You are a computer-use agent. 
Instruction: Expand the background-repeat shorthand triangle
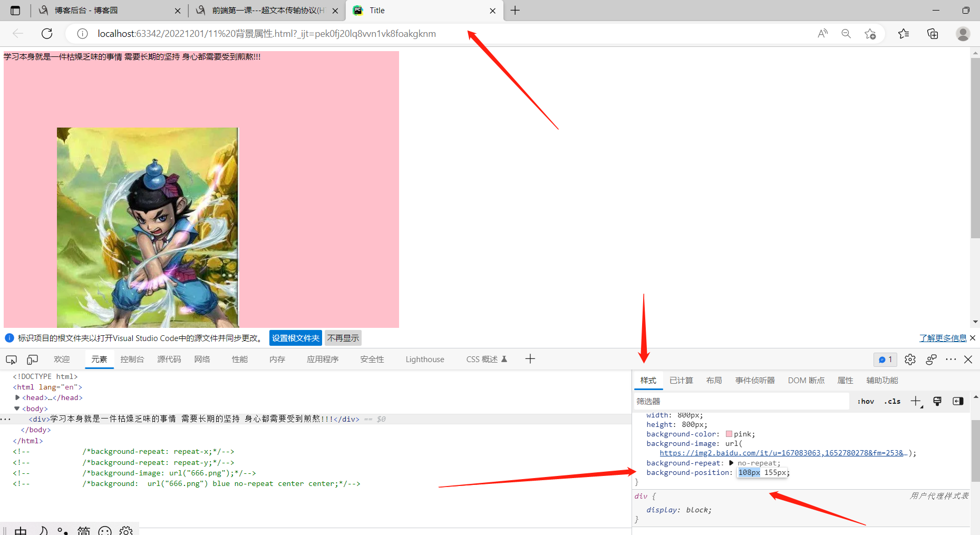(731, 463)
